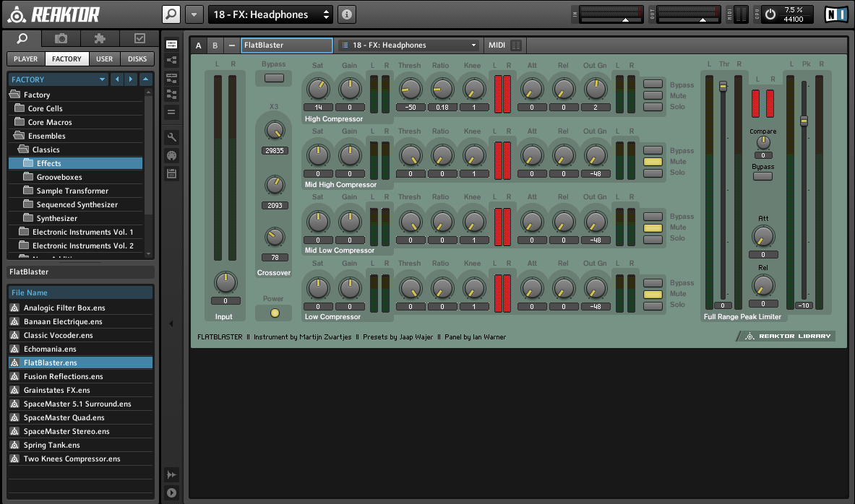Open the puzzle-piece modules tab in the sidebar
The width and height of the screenshot is (855, 504).
100,38
